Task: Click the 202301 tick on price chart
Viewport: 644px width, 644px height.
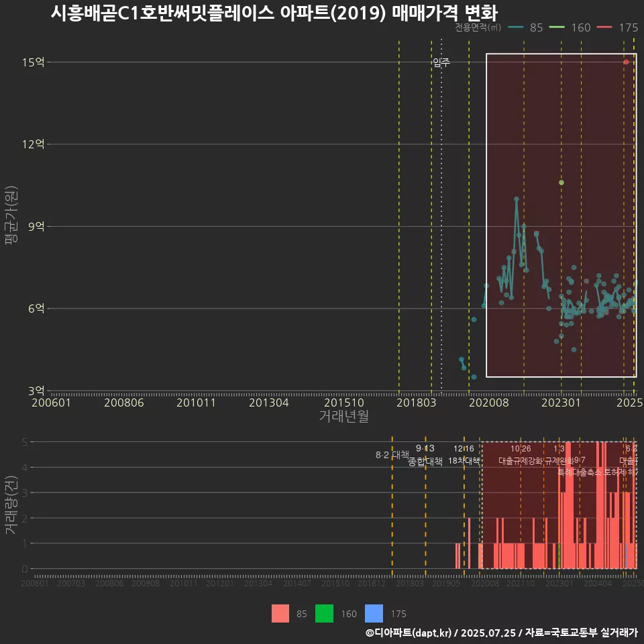Action: pos(561,402)
